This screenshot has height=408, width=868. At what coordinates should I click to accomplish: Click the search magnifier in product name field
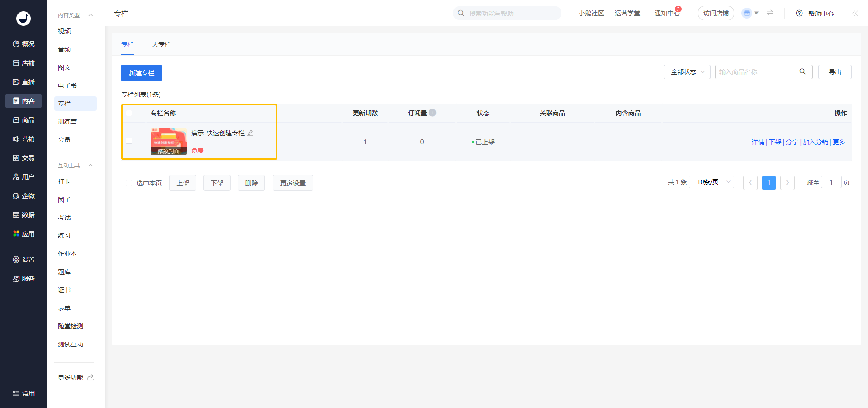(x=802, y=71)
